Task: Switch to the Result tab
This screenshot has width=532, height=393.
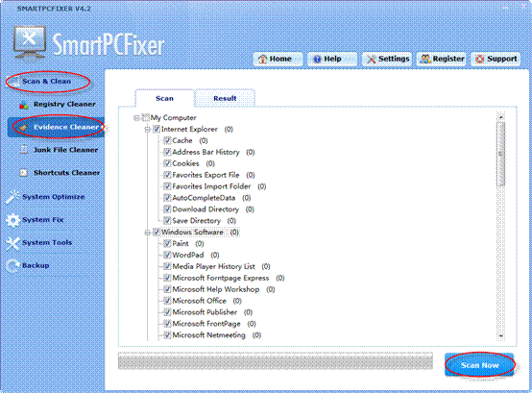Action: pyautogui.click(x=225, y=98)
